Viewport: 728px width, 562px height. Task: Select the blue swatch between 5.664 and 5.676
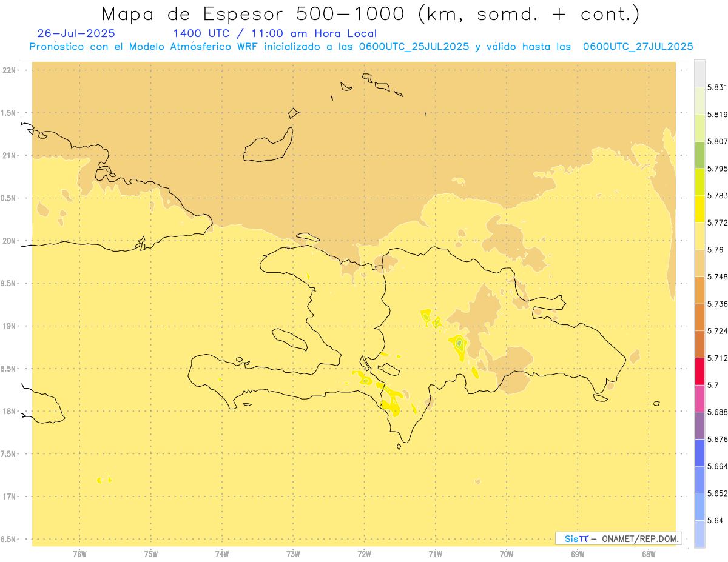[x=699, y=452]
